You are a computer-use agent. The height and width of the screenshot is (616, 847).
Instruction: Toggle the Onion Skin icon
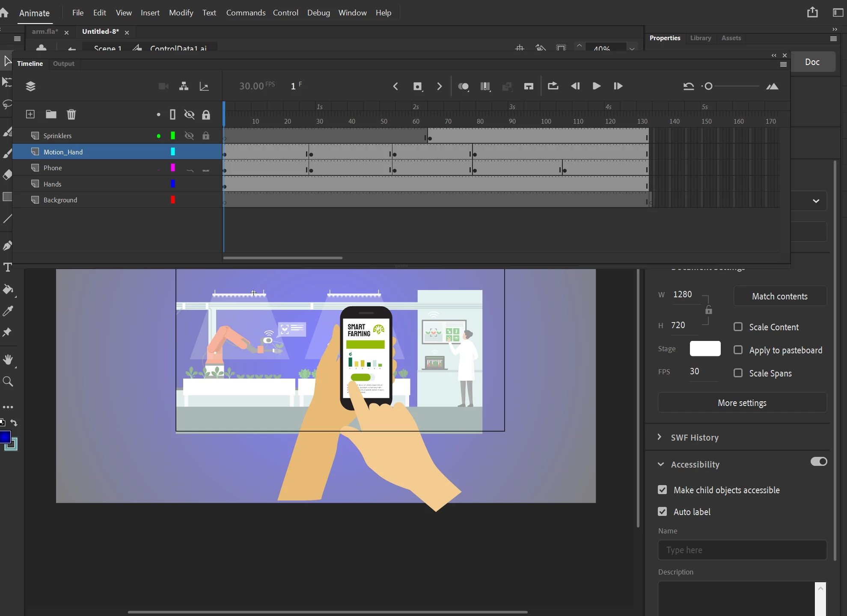(x=463, y=86)
